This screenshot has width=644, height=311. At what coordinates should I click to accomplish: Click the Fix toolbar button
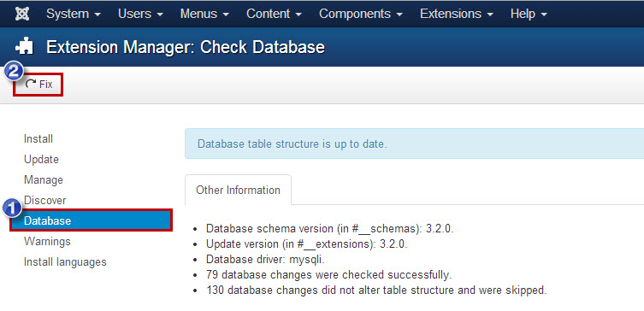(x=38, y=85)
